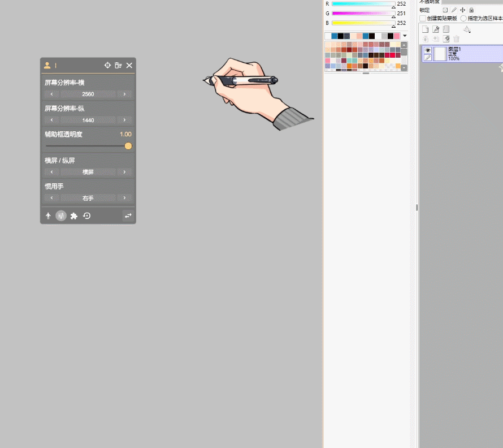Image resolution: width=503 pixels, height=448 pixels.
Task: Decrease 屏幕分辨率-纵 value with left arrow
Action: (x=51, y=120)
